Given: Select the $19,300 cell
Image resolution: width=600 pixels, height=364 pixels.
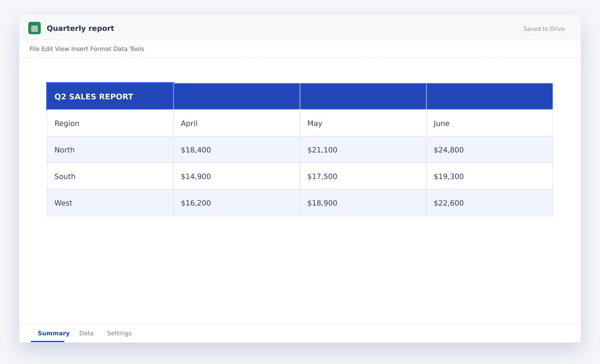Looking at the screenshot, I should (x=489, y=176).
